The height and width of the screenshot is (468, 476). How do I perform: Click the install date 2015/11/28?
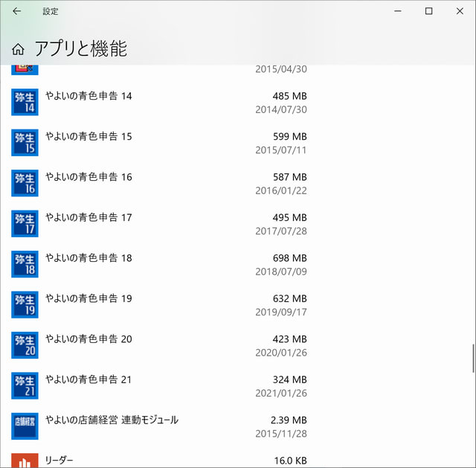coord(281,434)
